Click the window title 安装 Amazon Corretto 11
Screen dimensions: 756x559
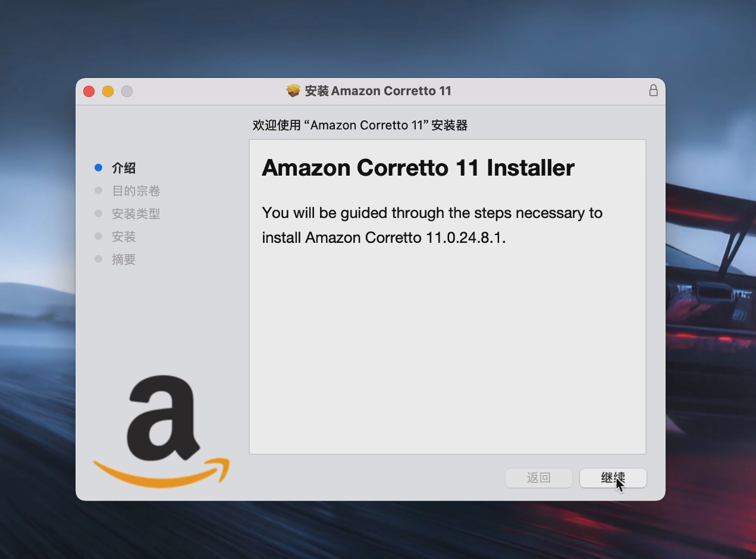(x=378, y=91)
